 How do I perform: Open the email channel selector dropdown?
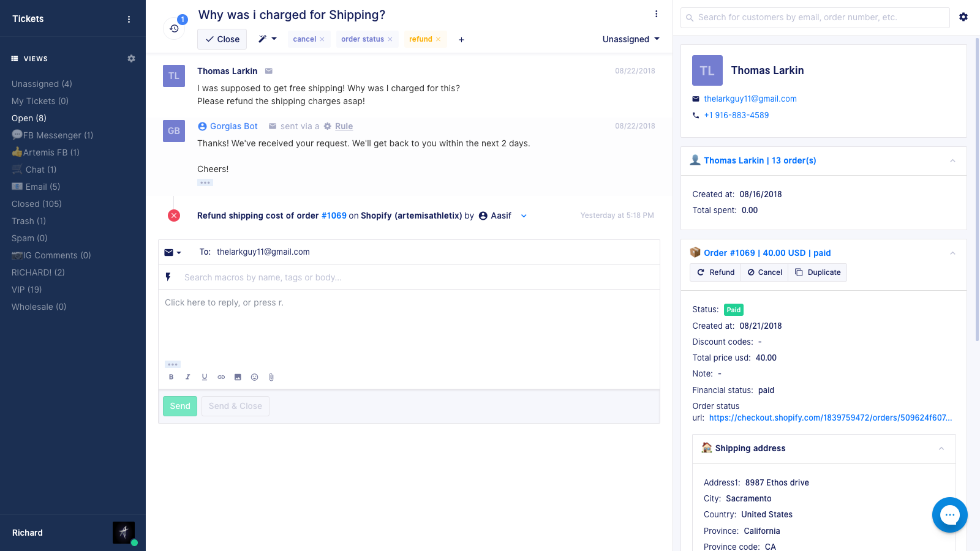pos(173,252)
